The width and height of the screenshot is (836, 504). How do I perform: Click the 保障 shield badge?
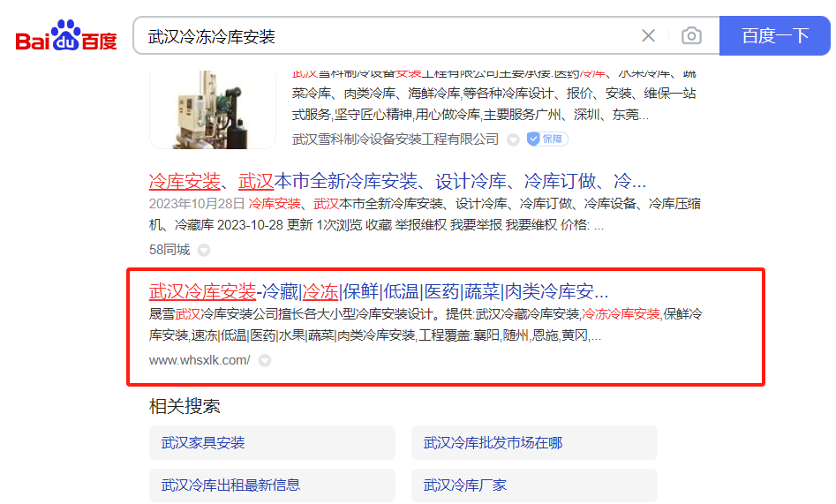[x=547, y=139]
